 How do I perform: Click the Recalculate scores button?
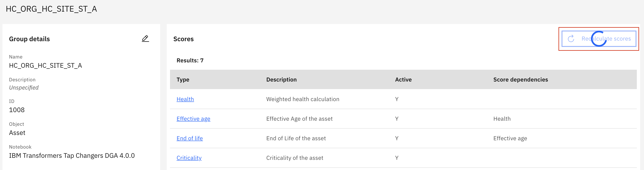pos(599,39)
